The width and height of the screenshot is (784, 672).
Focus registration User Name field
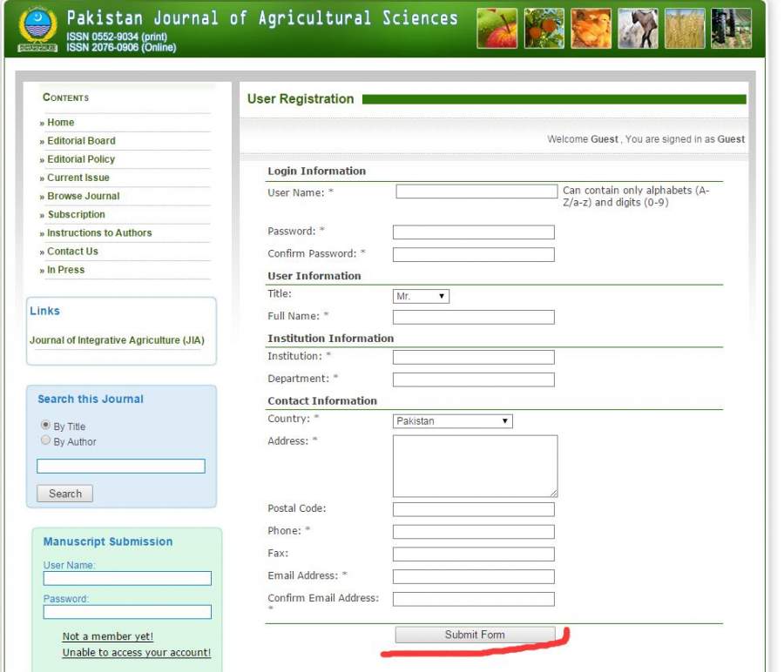coord(476,192)
